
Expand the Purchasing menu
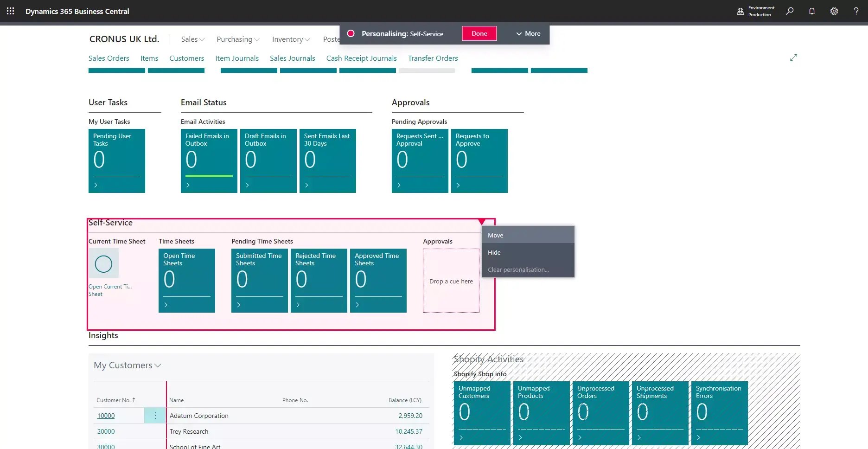(x=238, y=39)
